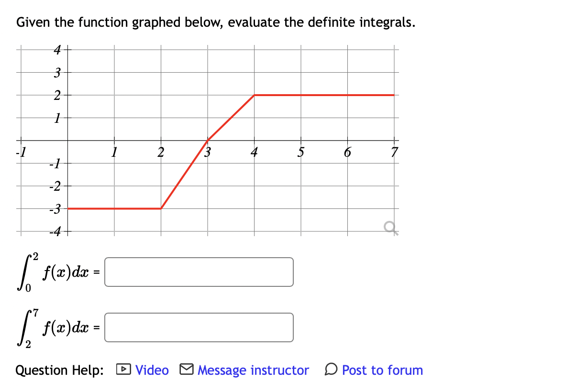Click the red graph line at x equals 4
The image size is (577, 392).
tap(254, 95)
